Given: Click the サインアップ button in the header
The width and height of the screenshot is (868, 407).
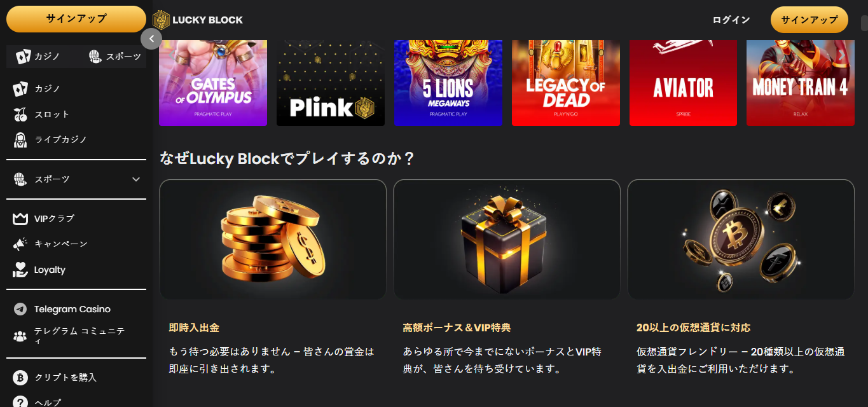Looking at the screenshot, I should 809,20.
